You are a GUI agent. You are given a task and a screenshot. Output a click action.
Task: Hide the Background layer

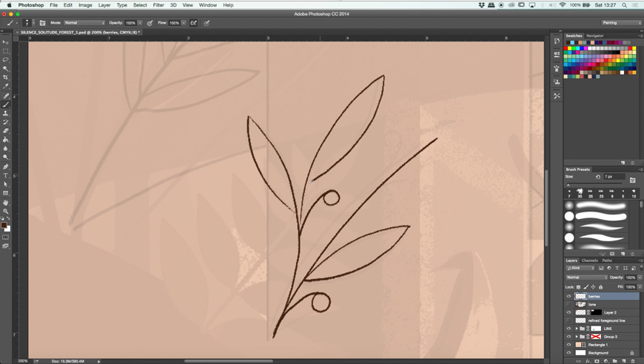click(568, 353)
